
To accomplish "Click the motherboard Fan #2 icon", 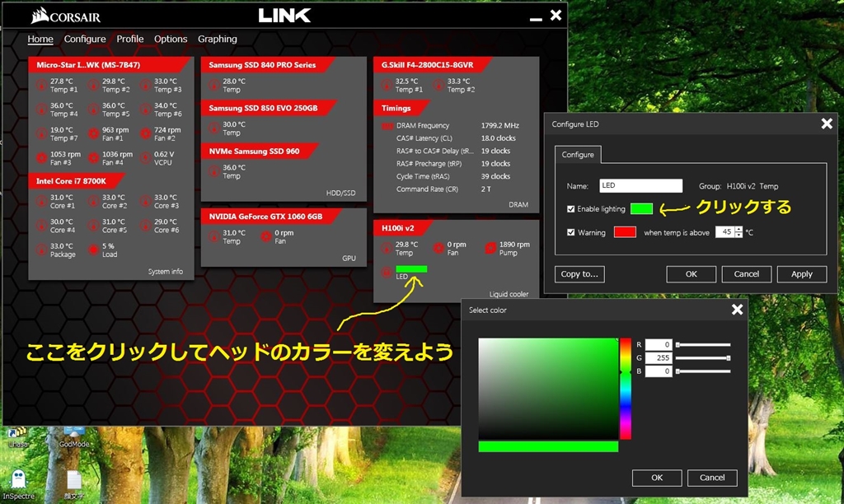I will pyautogui.click(x=145, y=133).
